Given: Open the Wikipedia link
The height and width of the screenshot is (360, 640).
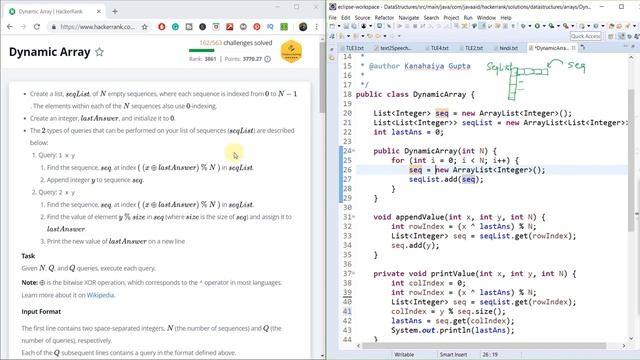Looking at the screenshot, I should 100,295.
